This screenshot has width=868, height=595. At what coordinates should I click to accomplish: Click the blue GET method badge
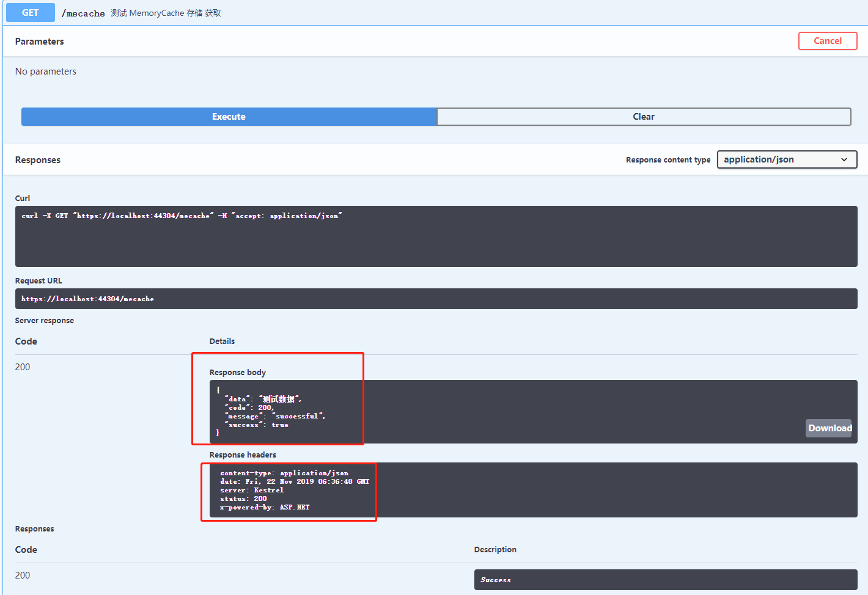click(30, 13)
